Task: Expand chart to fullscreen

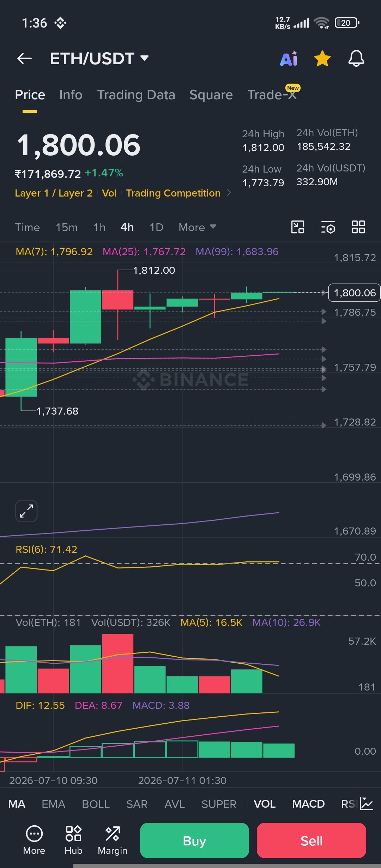Action: [26, 511]
